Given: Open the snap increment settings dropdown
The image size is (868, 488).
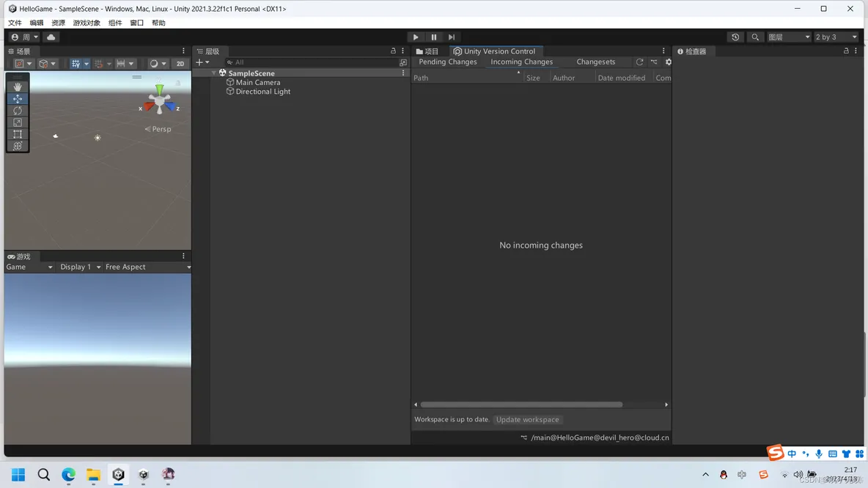Looking at the screenshot, I should (x=125, y=64).
